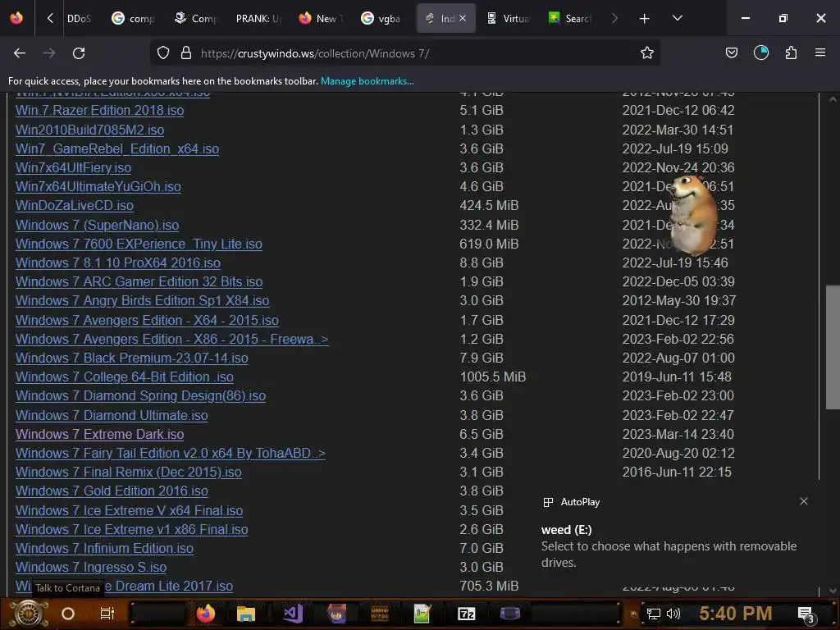The height and width of the screenshot is (630, 840).
Task: Open Windows 7 Fairy Tail Edition v2.0 link
Action: pos(171,453)
